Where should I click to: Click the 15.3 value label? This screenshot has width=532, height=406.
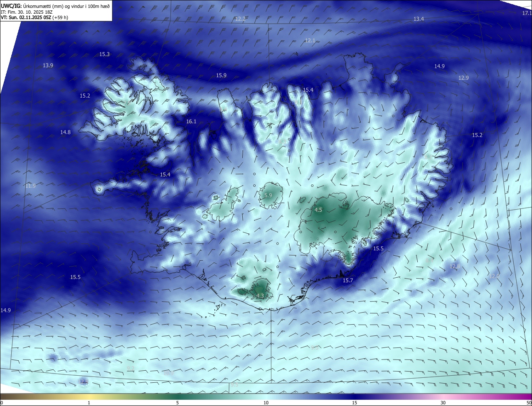pyautogui.click(x=104, y=54)
